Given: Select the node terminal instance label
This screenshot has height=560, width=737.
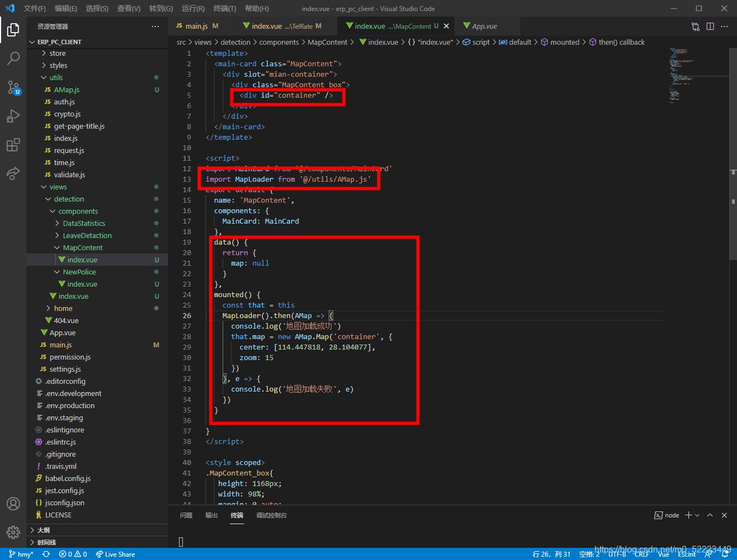Looking at the screenshot, I should click(667, 515).
